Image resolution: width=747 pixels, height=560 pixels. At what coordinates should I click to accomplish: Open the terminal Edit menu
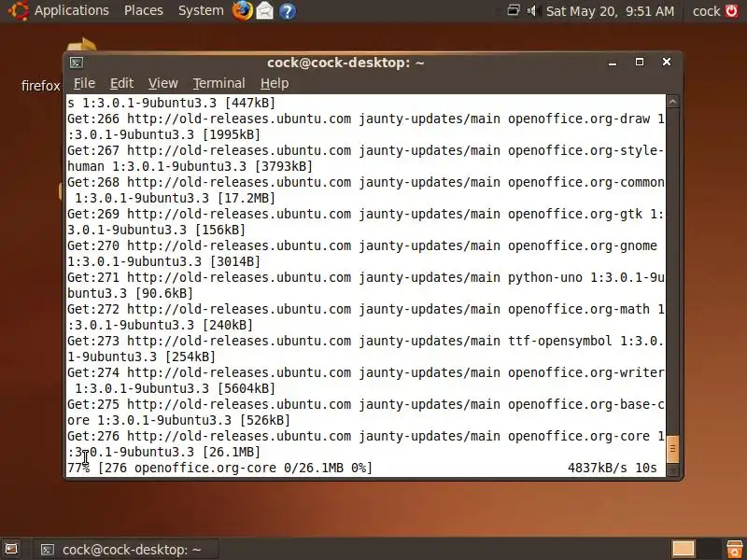(x=121, y=83)
